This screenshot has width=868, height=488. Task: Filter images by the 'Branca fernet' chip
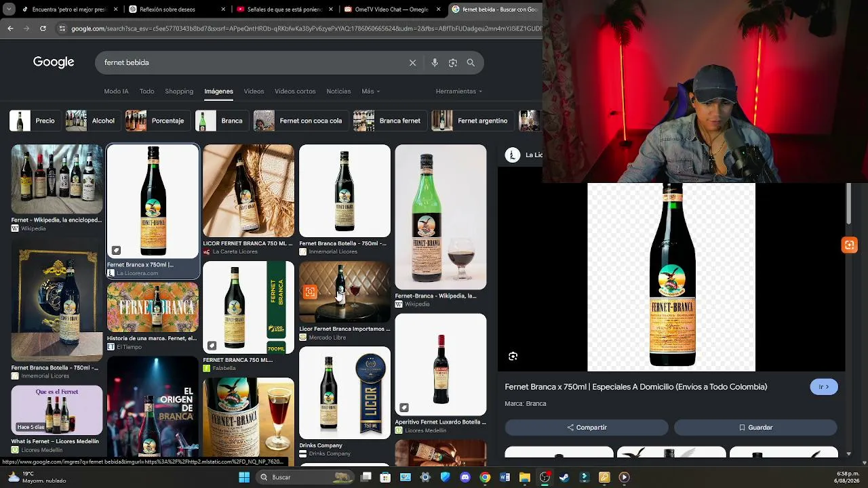click(x=389, y=121)
